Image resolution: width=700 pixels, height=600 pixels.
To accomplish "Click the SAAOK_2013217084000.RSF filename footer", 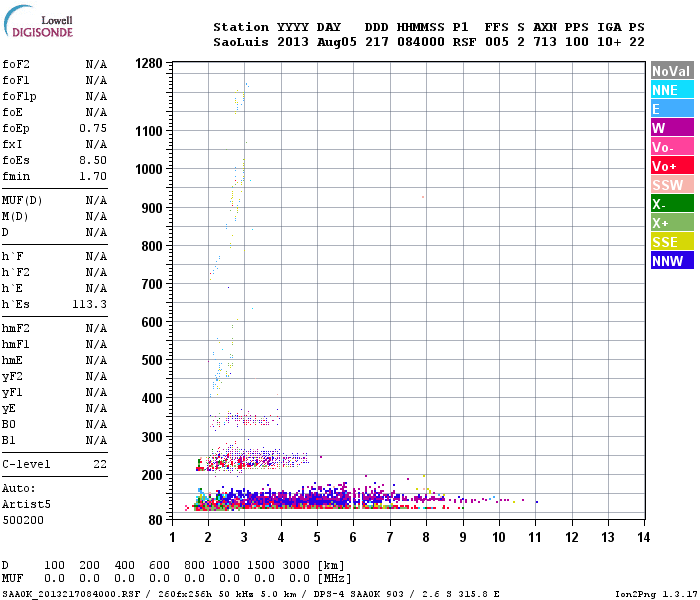I will [71, 594].
